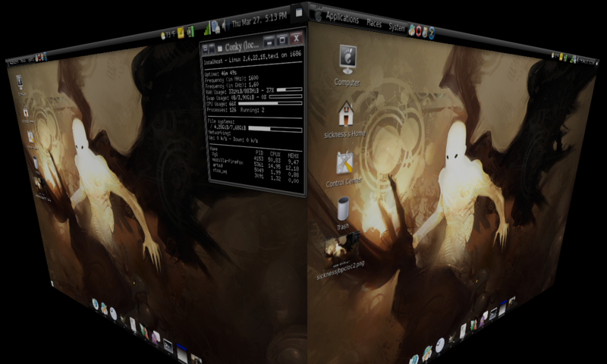Click the volume speaker applet
This screenshot has width=607, height=364.
(225, 25)
